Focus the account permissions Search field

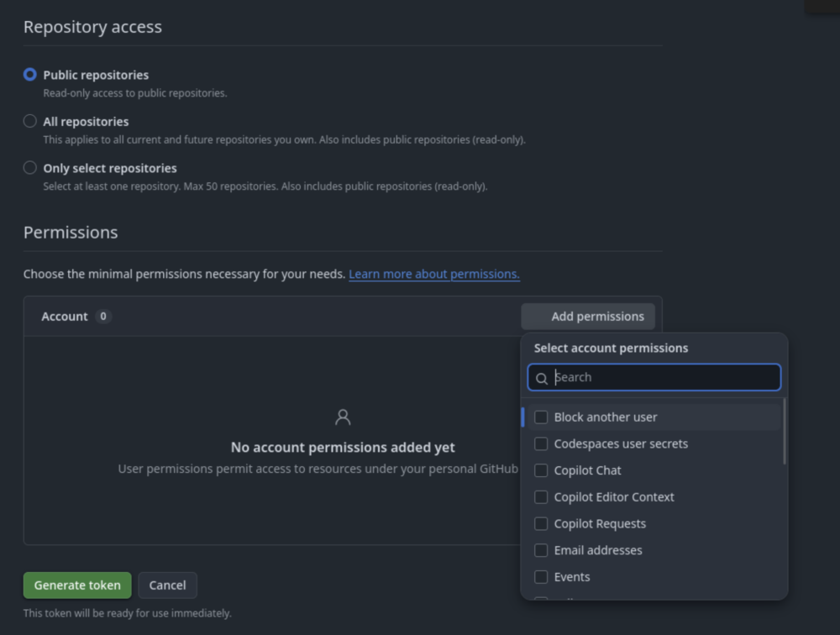click(x=664, y=378)
